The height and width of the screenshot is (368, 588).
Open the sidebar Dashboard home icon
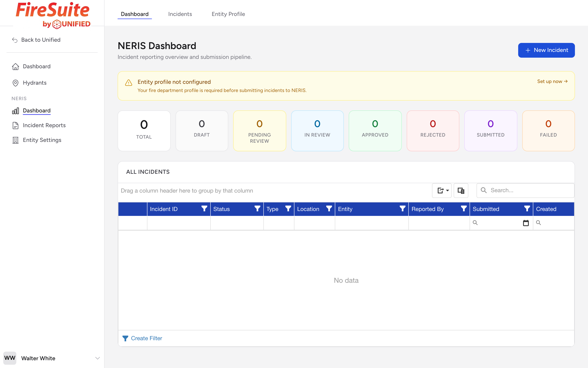[16, 66]
